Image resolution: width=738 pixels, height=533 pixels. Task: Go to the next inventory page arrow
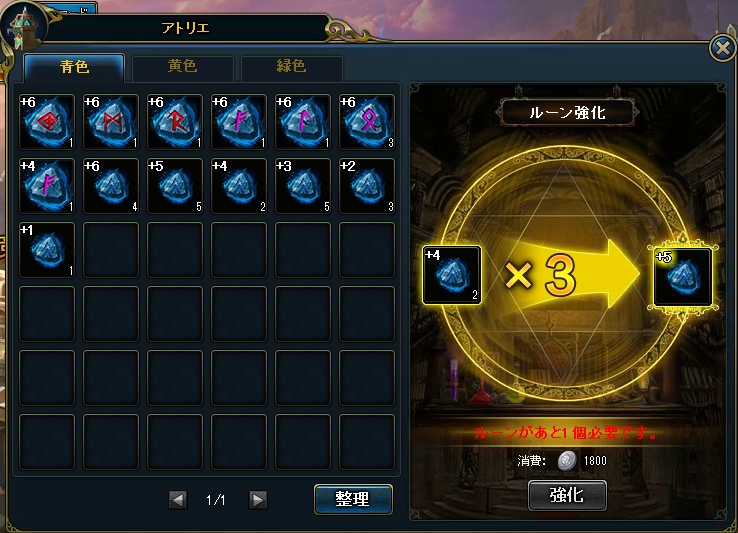coord(257,500)
